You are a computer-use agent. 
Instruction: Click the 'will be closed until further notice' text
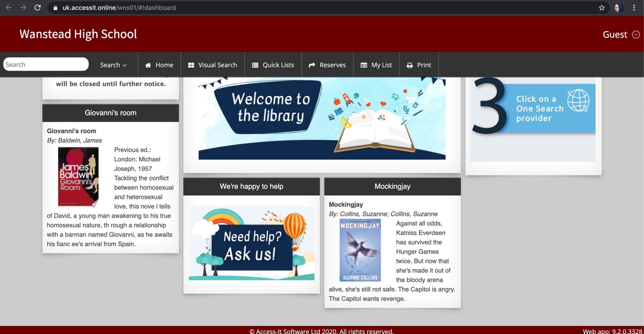coord(111,84)
